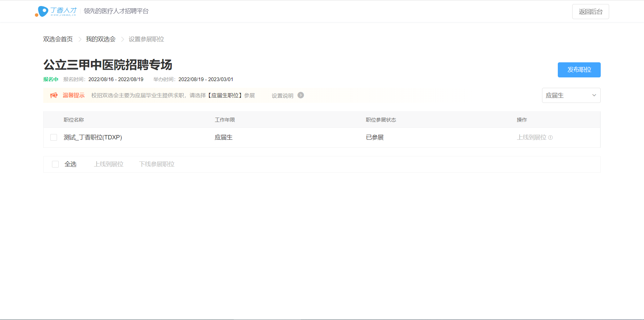Click the dropdown chevron in 应届生 selector
Screen dimensions: 644x320
(x=594, y=95)
